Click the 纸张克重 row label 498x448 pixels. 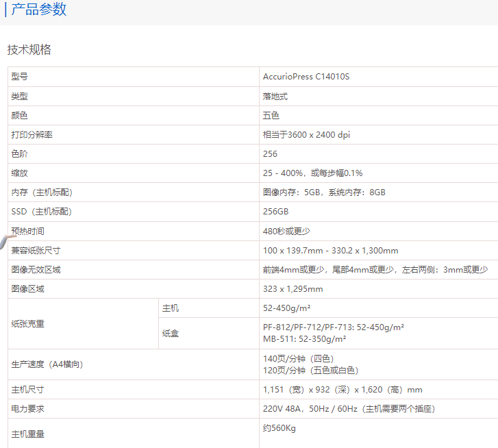coord(27,324)
